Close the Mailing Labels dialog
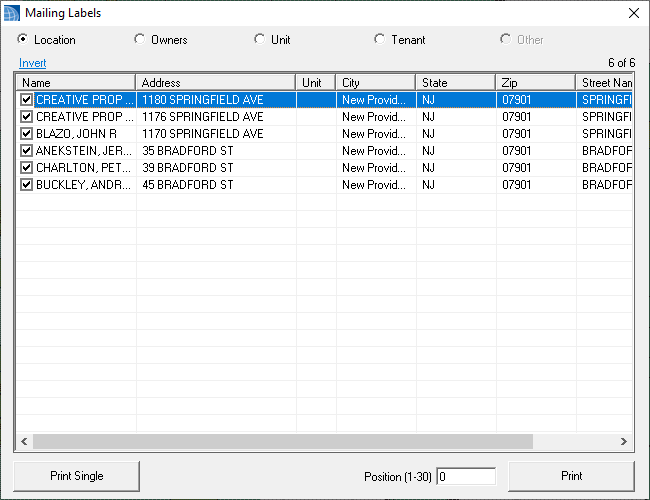The image size is (650, 500). (x=633, y=13)
